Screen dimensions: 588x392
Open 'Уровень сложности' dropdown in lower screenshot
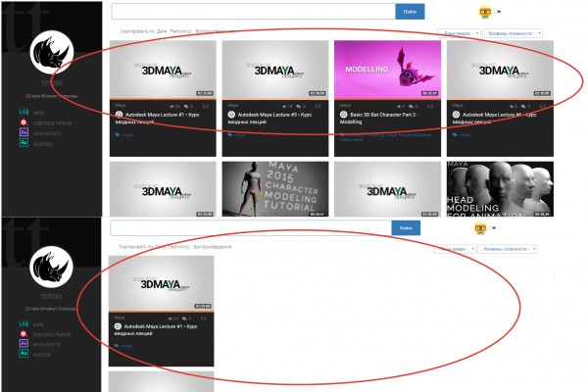pyautogui.click(x=508, y=249)
